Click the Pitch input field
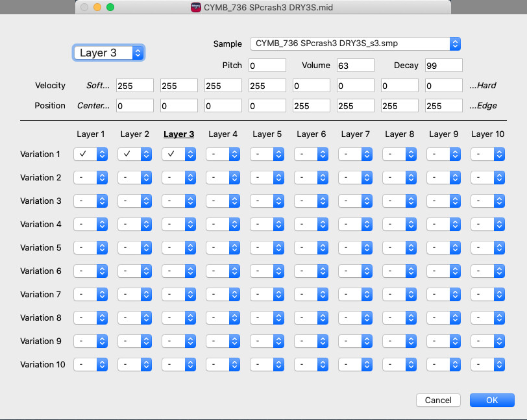The image size is (527, 420). pyautogui.click(x=267, y=65)
